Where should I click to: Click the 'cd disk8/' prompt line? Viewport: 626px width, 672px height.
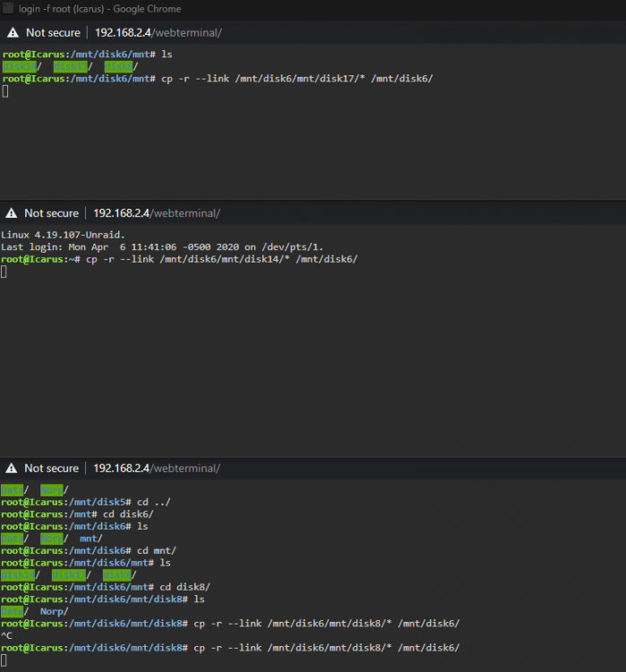[x=106, y=587]
